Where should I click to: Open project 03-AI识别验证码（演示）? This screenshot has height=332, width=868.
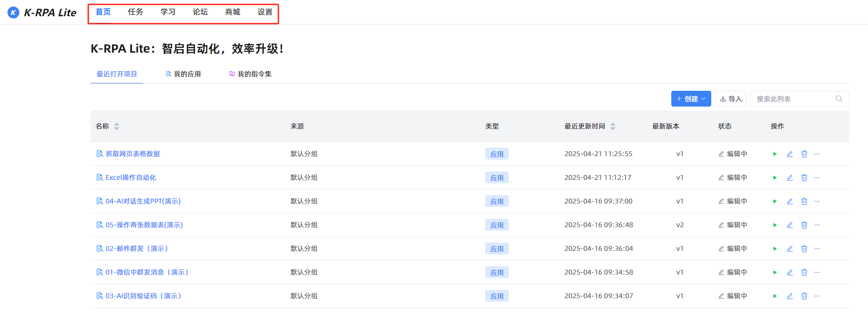[x=144, y=296]
